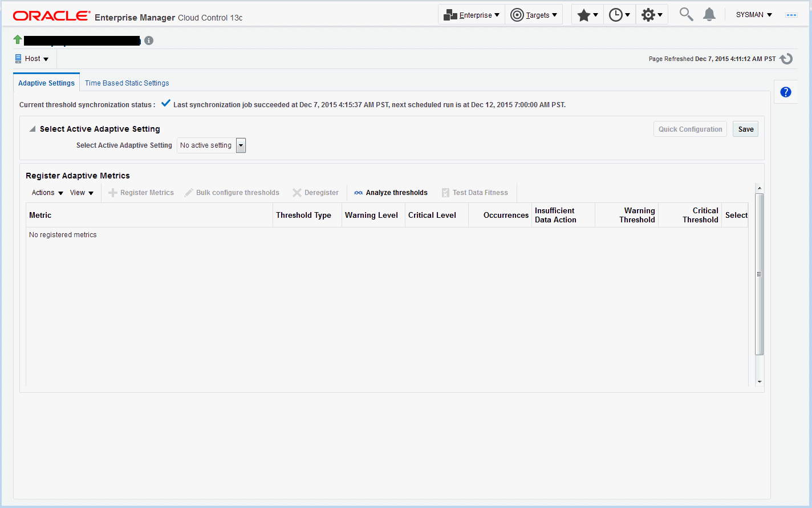This screenshot has height=508, width=812.
Task: Click Occurrences column header
Action: 500,215
